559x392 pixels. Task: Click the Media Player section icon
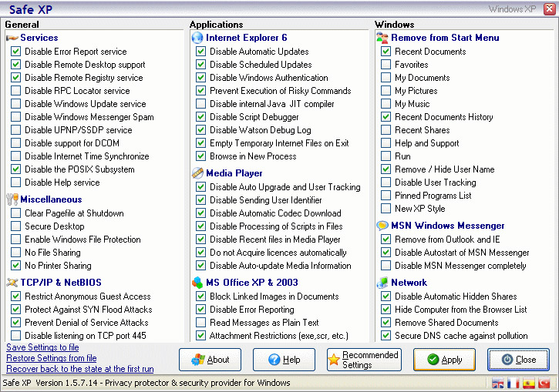coord(197,173)
